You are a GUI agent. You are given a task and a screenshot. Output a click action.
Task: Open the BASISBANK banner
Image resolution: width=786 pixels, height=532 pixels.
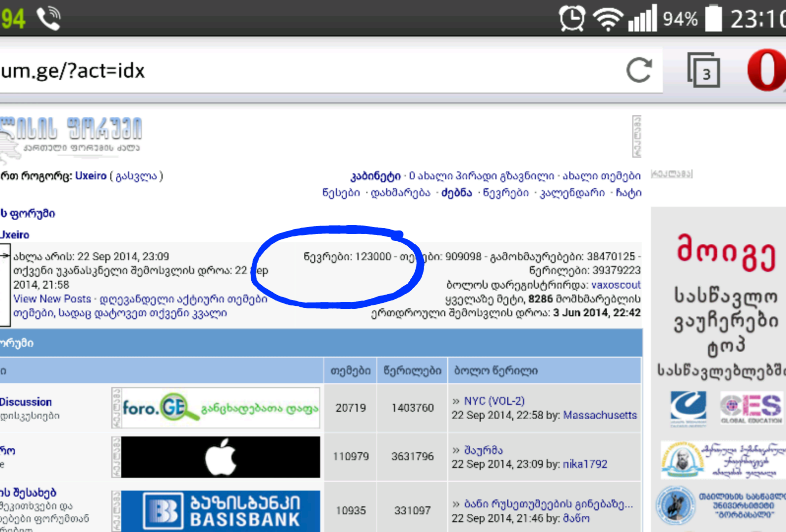click(x=221, y=511)
